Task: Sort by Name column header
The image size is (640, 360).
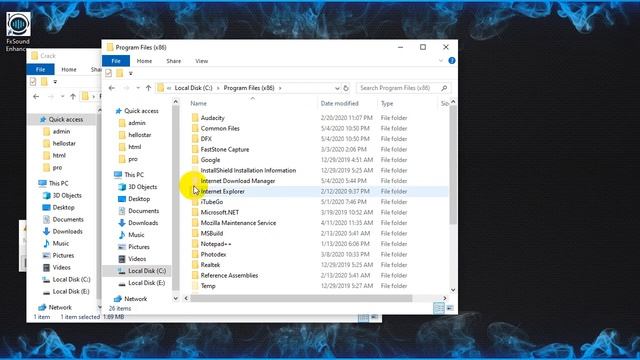Action: 253,104
